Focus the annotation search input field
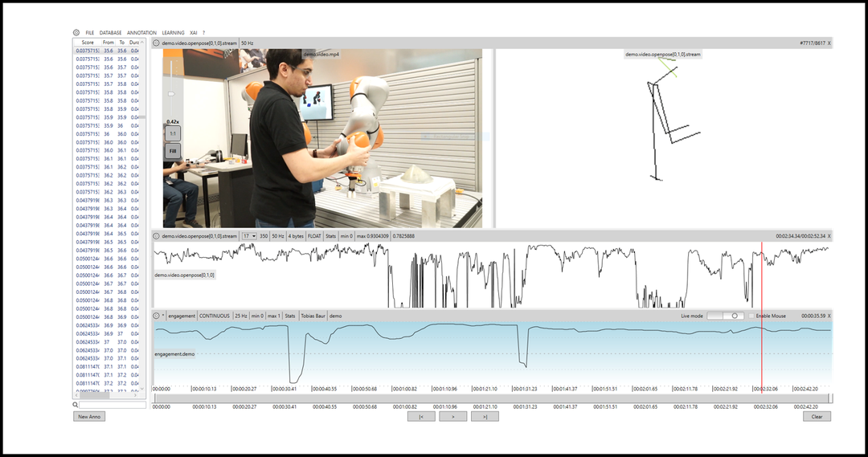The image size is (868, 457). pyautogui.click(x=113, y=405)
